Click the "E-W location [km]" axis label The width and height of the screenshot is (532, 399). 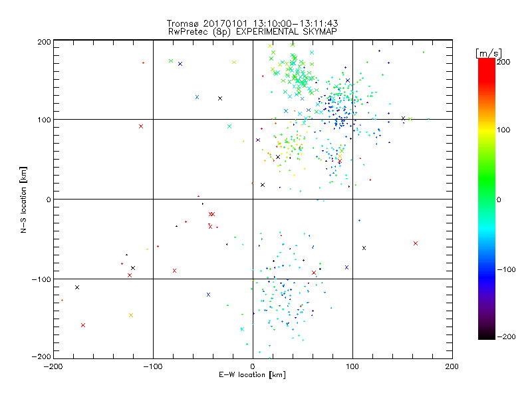[252, 375]
